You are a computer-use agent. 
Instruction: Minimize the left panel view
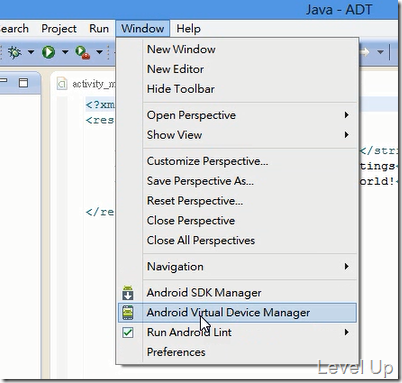(x=4, y=81)
